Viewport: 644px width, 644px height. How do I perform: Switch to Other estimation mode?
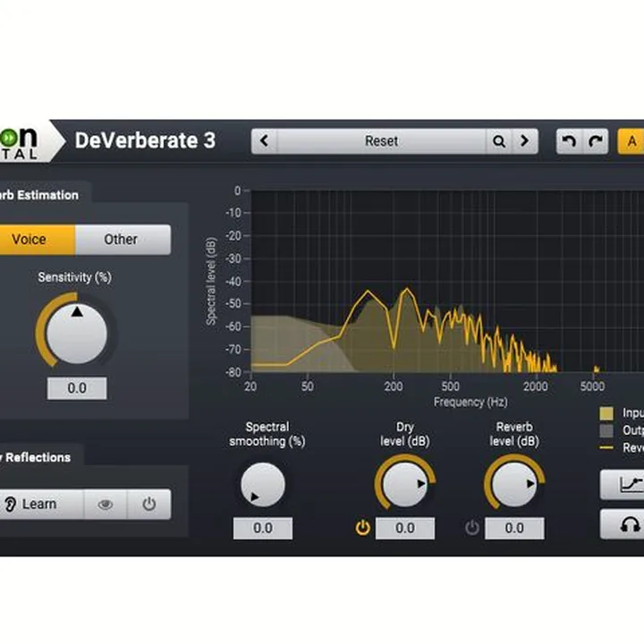tap(121, 240)
